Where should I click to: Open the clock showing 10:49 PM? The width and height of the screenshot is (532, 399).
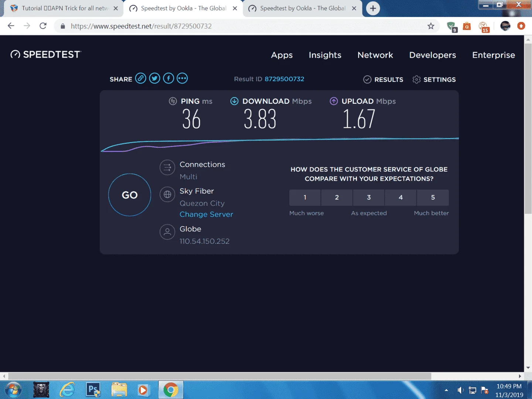coord(509,390)
